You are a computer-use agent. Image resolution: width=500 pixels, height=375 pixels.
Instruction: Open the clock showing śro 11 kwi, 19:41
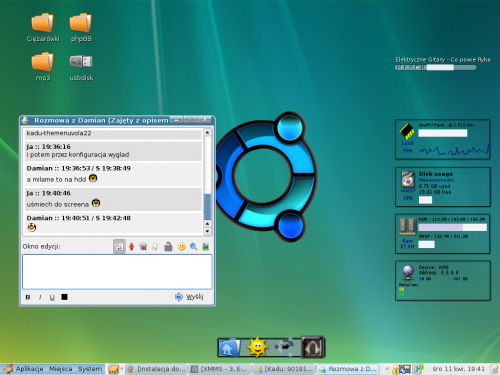click(458, 369)
